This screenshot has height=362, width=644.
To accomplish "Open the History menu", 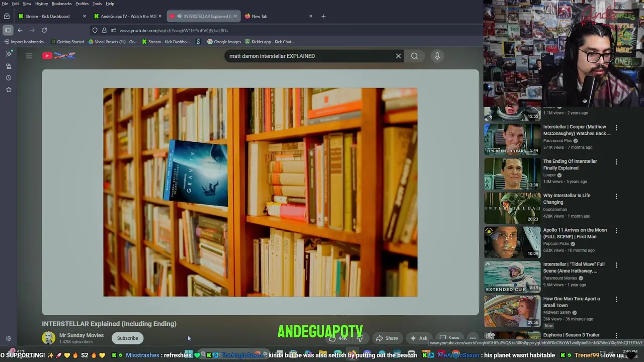I will click(x=42, y=4).
